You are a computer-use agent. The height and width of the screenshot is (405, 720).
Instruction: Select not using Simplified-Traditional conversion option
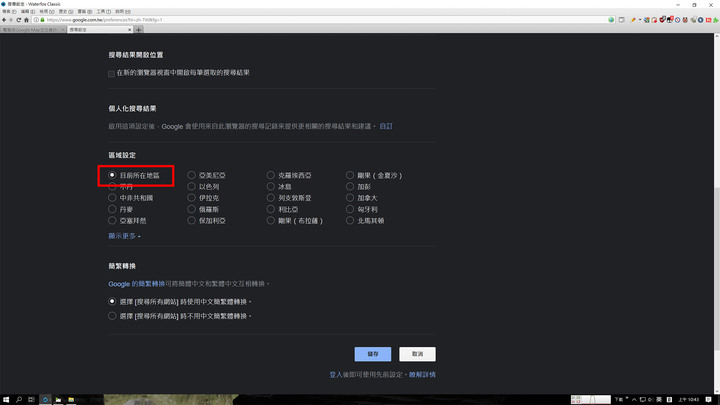click(112, 316)
